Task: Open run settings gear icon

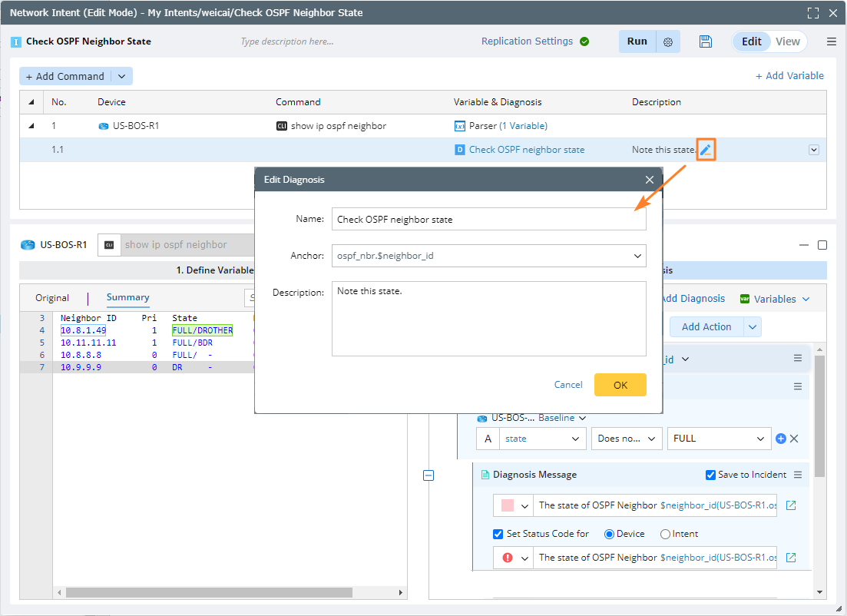Action: pos(668,42)
